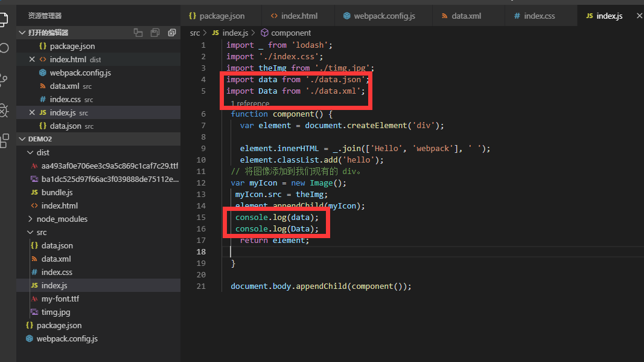Click the image icon beside timg.jpg

[x=34, y=312]
